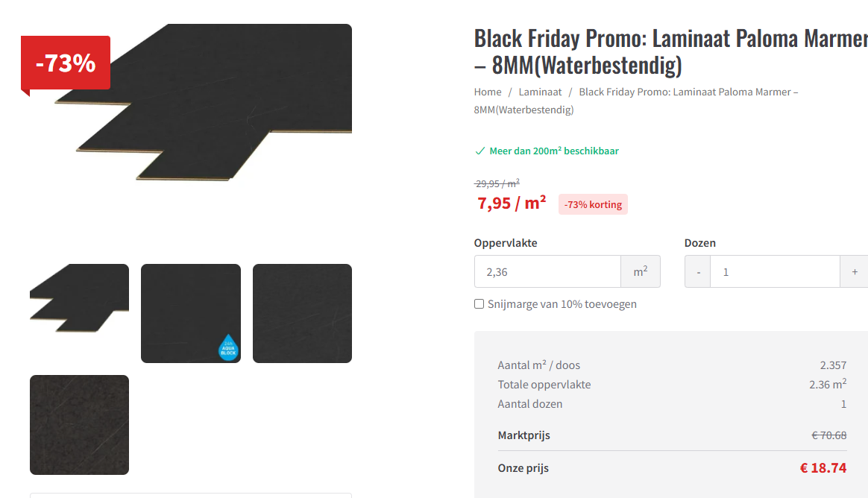Open the Laminaat breadcrumb link
The image size is (868, 498).
pyautogui.click(x=541, y=92)
